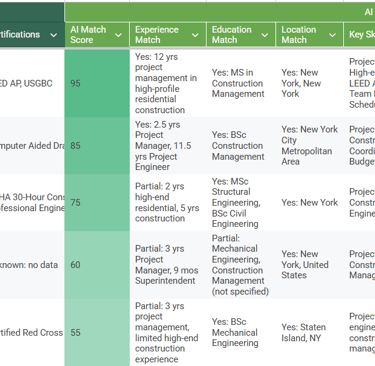Click the 'MSc Structural Engineering' education cell
The width and height of the screenshot is (375, 366).
(x=241, y=203)
